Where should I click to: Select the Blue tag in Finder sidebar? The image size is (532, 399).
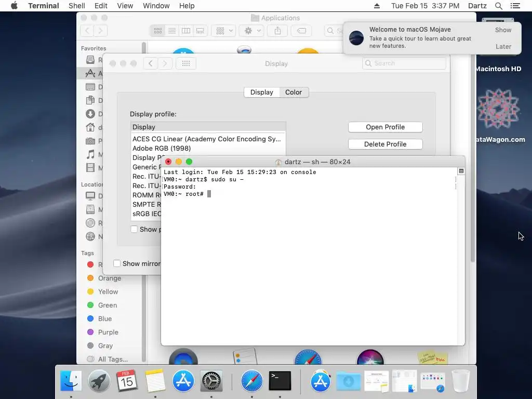(99, 318)
